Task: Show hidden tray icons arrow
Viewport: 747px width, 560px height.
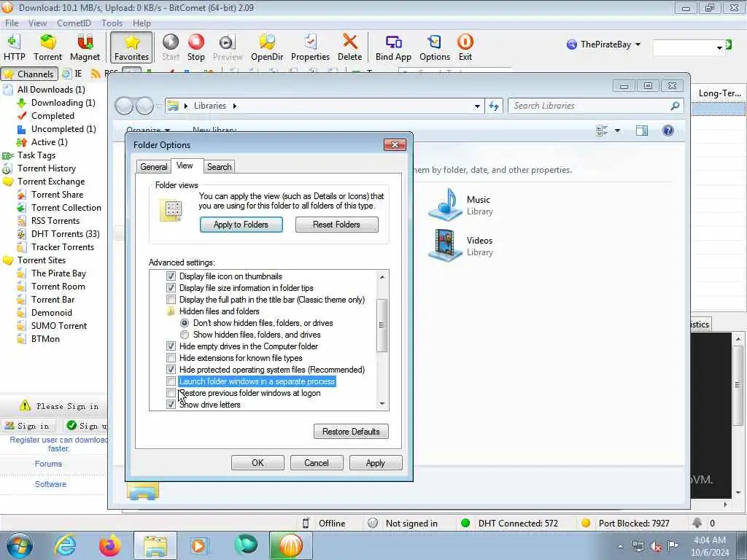Action: pyautogui.click(x=620, y=547)
